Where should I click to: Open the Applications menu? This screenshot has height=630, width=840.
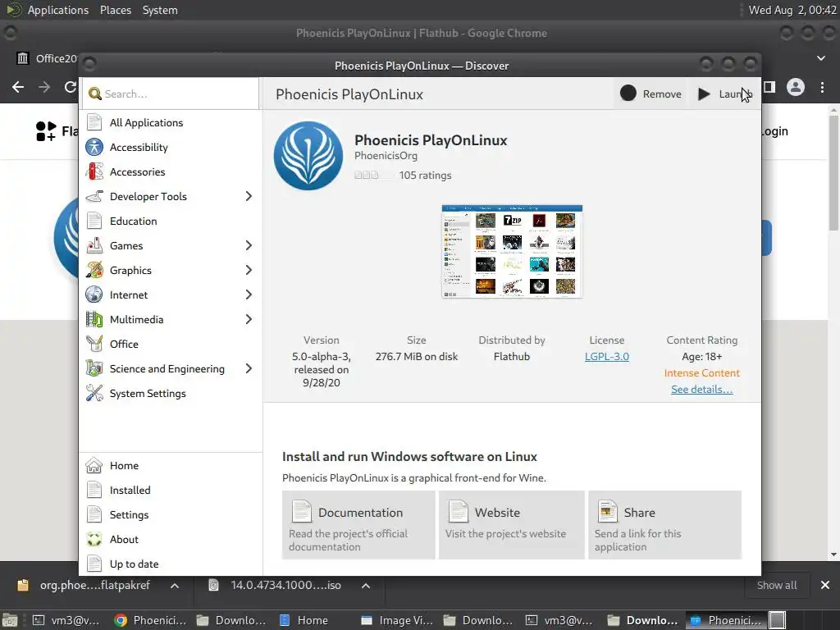[58, 10]
